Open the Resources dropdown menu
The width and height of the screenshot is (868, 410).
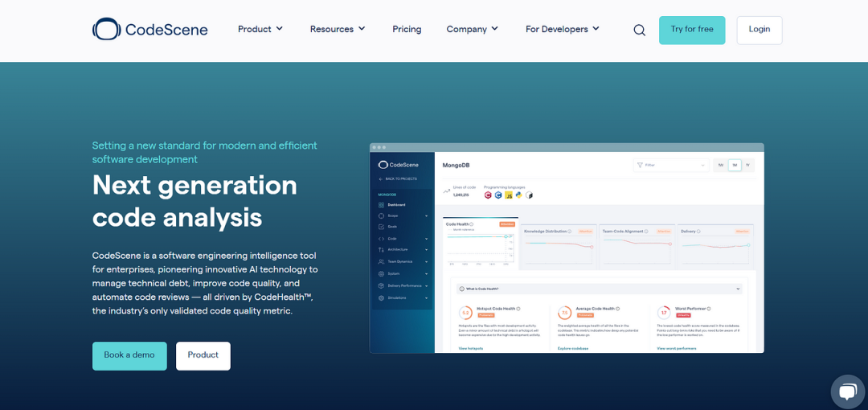[x=338, y=29]
